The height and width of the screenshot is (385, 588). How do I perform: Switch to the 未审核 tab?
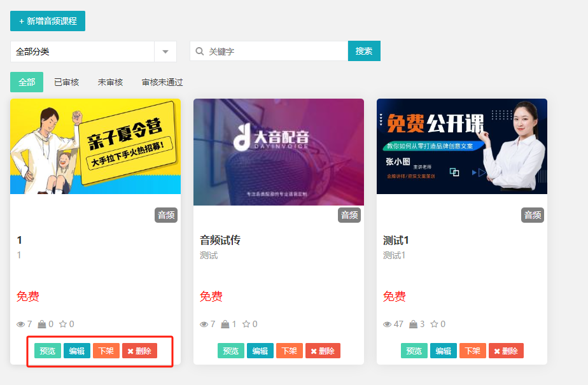tap(110, 82)
